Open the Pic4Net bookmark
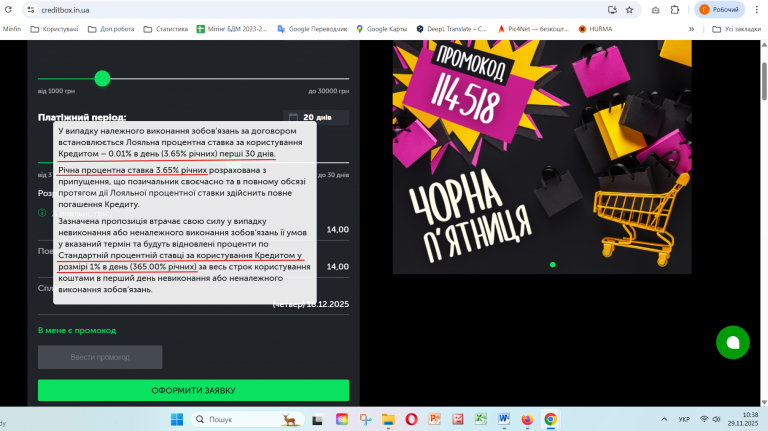The height and width of the screenshot is (431, 768). click(x=533, y=29)
